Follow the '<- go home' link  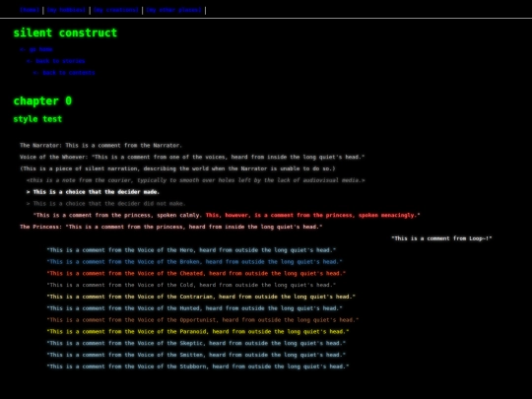coord(36,49)
